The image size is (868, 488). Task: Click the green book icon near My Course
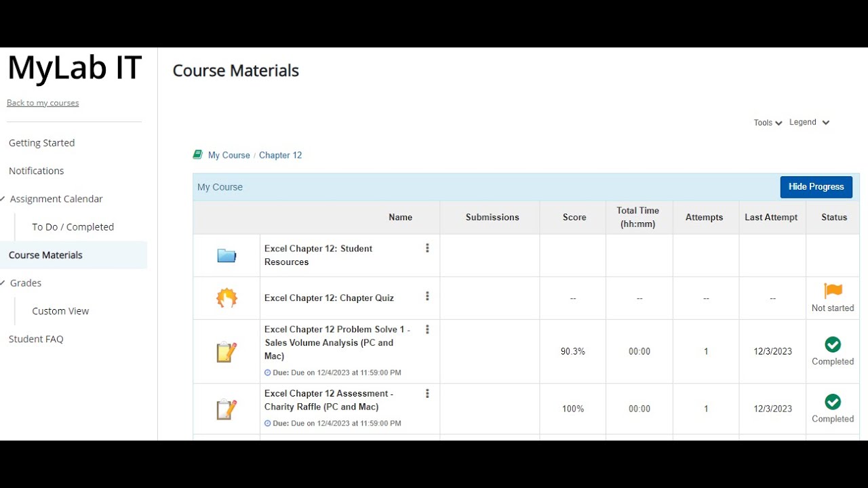point(198,155)
